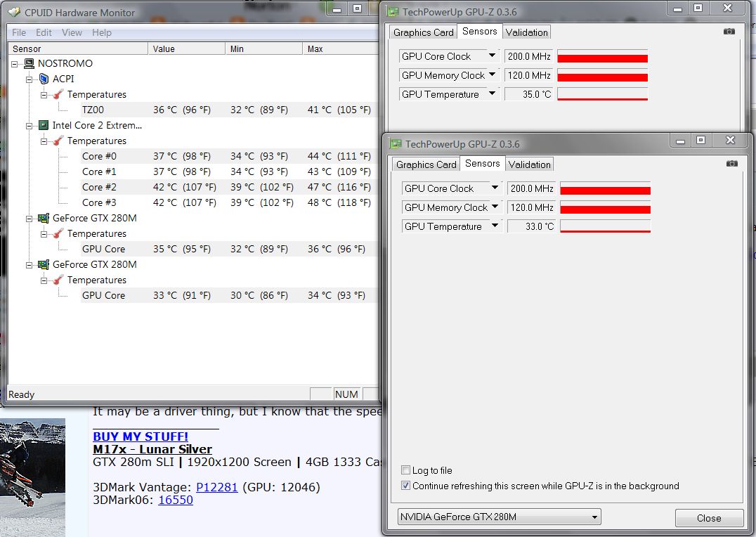Click thermometer icon of Temperatures above the 33 °C GPU Core

(58, 280)
